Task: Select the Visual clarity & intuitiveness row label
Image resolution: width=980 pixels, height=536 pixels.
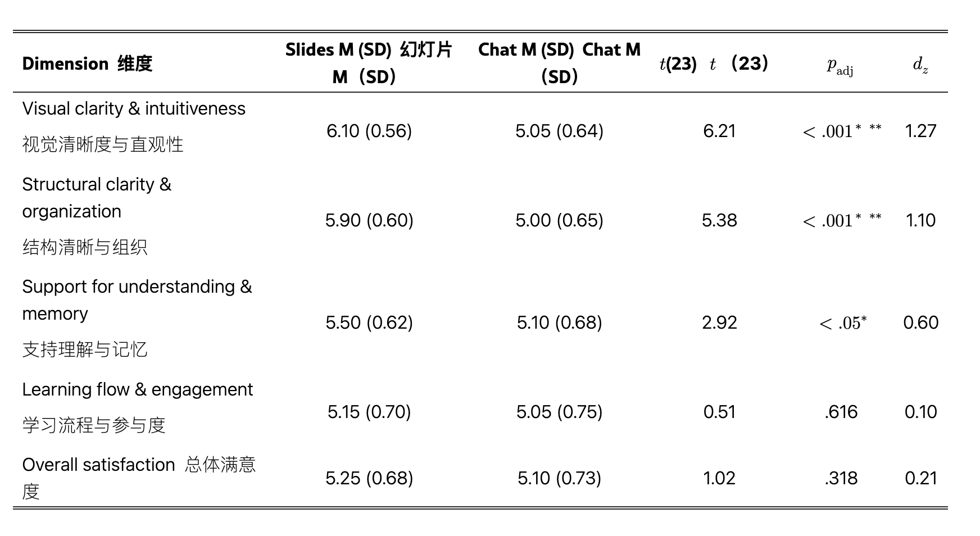Action: (134, 108)
